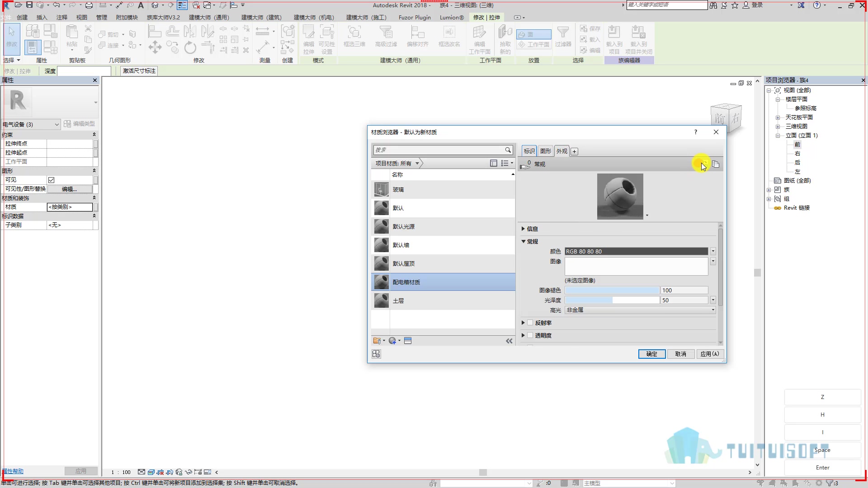868x488 pixels.
Task: Switch to the 图形 tab
Action: click(546, 151)
